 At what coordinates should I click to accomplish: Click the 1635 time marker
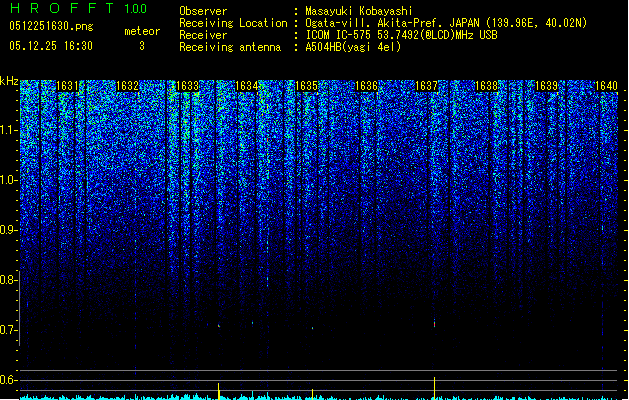pyautogui.click(x=306, y=86)
